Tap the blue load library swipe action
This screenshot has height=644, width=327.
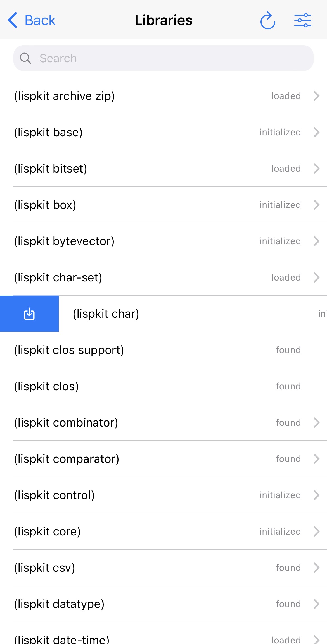pos(29,314)
